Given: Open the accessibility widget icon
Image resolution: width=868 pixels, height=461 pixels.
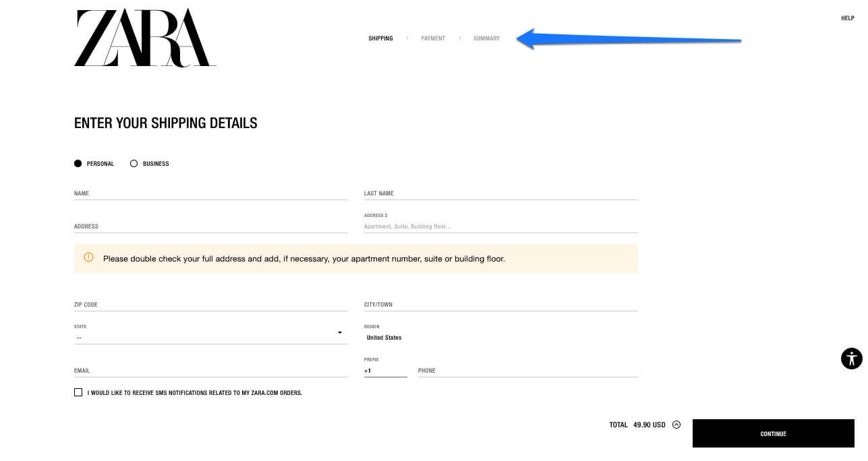Looking at the screenshot, I should coord(852,358).
